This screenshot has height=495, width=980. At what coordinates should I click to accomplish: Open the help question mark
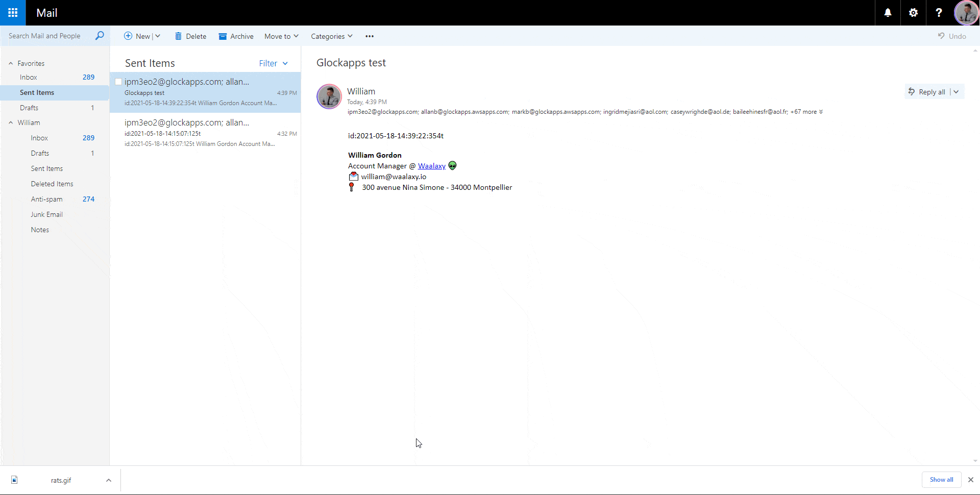939,13
